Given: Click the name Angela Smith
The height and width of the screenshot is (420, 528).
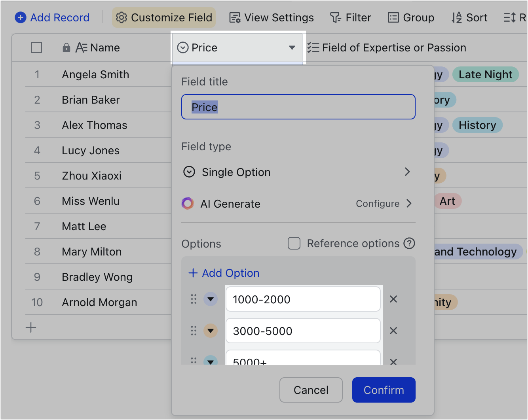Looking at the screenshot, I should (95, 74).
